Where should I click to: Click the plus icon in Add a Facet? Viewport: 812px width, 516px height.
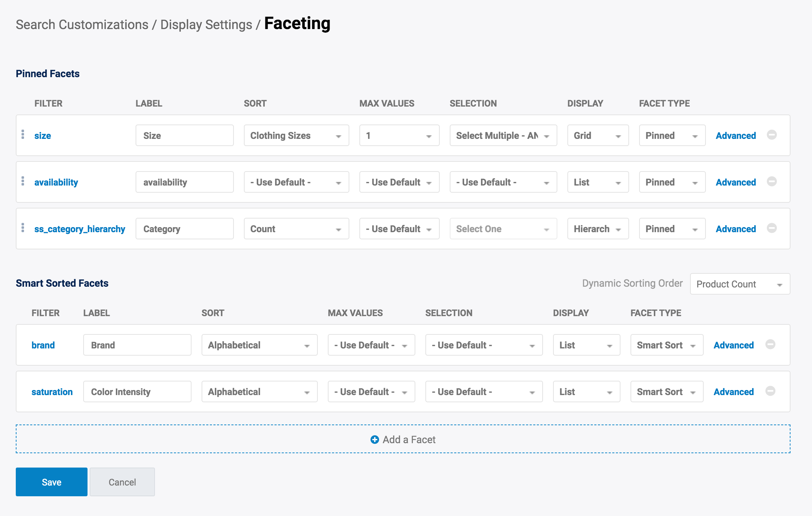[x=374, y=440]
